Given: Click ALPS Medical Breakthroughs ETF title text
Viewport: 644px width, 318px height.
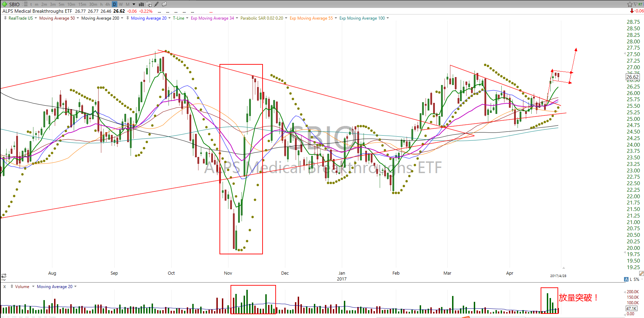Looking at the screenshot, I should (x=37, y=11).
